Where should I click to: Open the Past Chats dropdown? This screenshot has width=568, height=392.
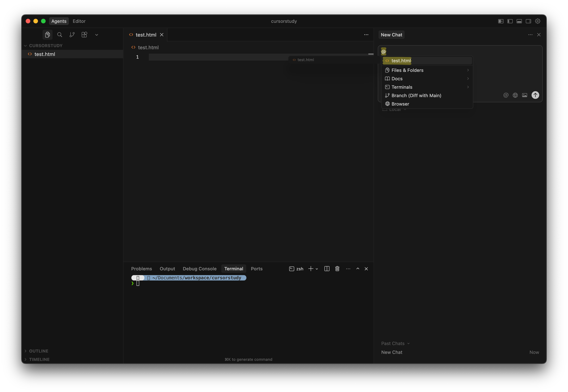395,343
